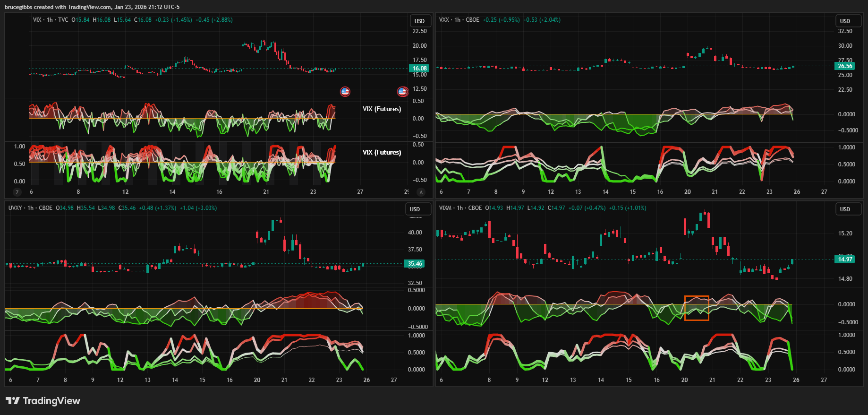868x415 pixels.
Task: Toggle auto scale 'A' button in VIX chart
Action: [421, 192]
